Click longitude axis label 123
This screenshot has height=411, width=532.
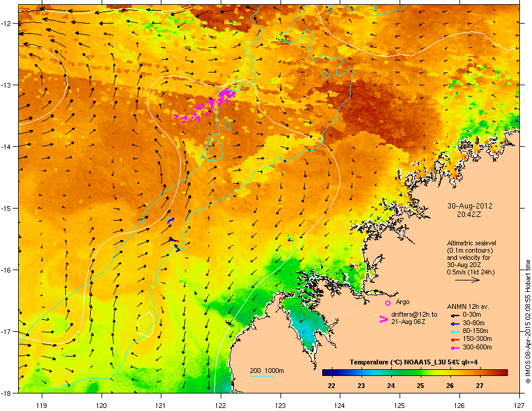coord(281,405)
